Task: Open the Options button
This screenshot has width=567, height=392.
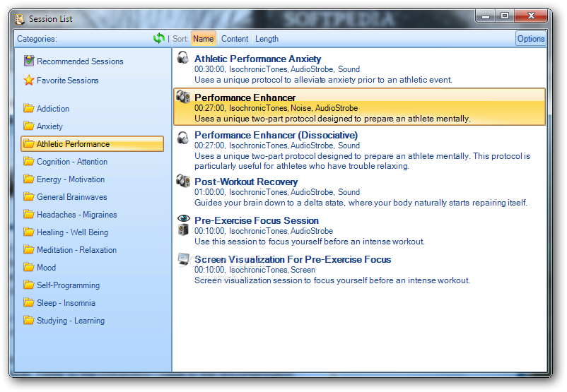Action: 530,39
